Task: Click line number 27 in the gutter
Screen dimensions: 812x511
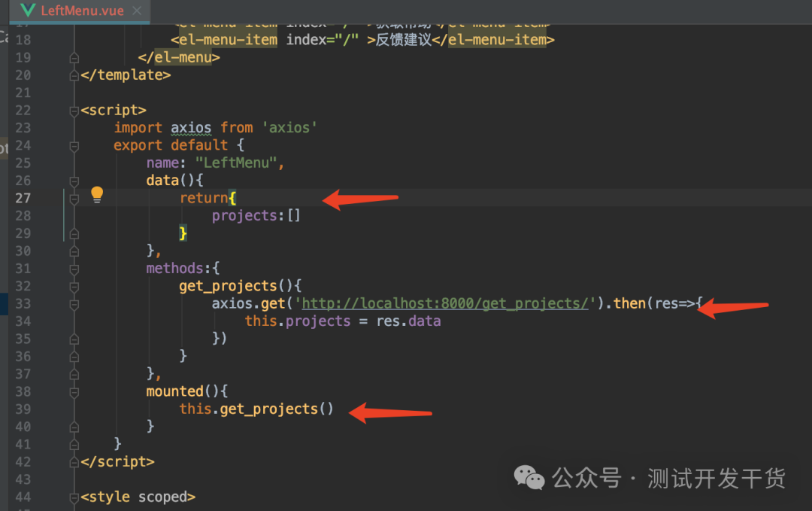Action: [x=23, y=199]
